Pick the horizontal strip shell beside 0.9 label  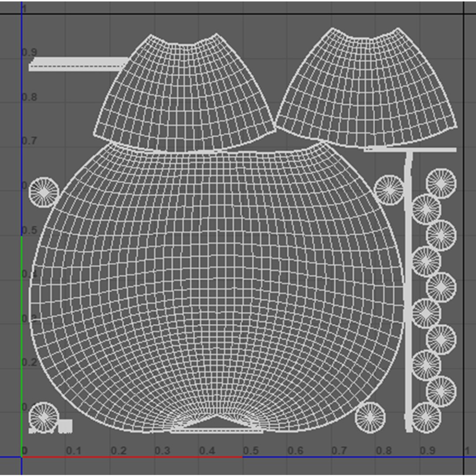click(x=79, y=64)
